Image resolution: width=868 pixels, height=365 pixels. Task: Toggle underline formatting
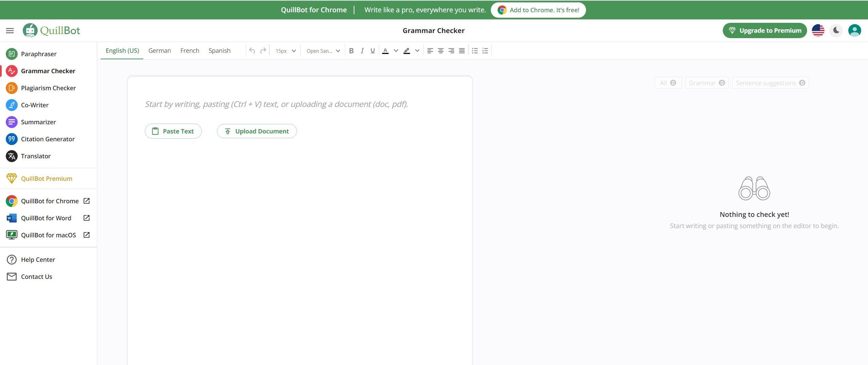(373, 51)
